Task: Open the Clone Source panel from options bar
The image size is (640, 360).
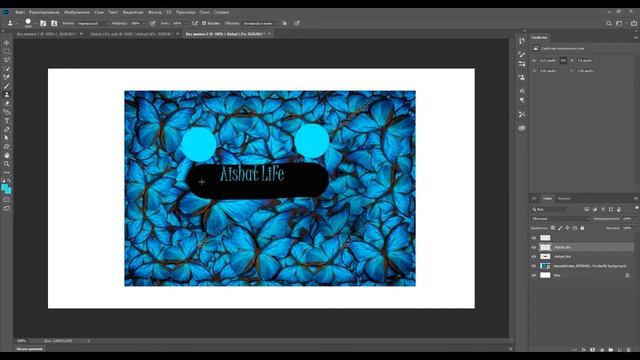Action: pos(54,23)
